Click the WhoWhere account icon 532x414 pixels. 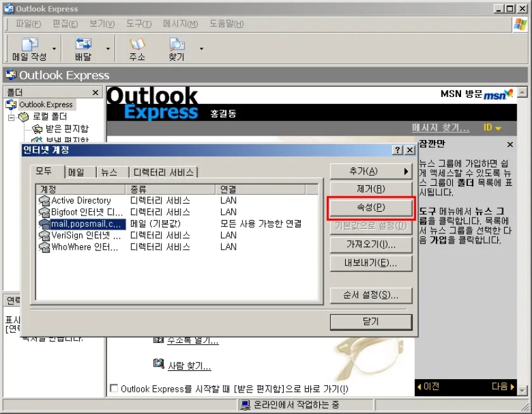pos(44,247)
